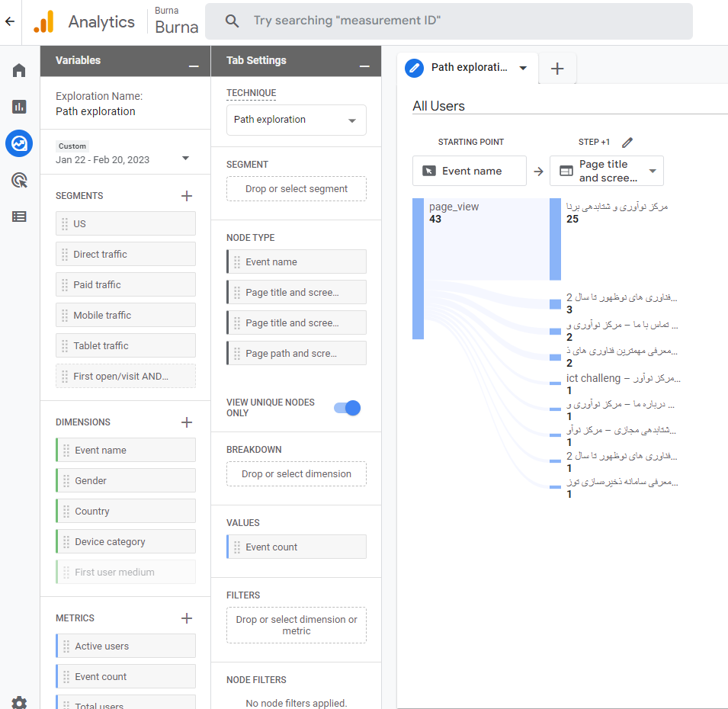This screenshot has height=709, width=728.
Task: Minimize the Variables panel
Action: click(x=194, y=66)
